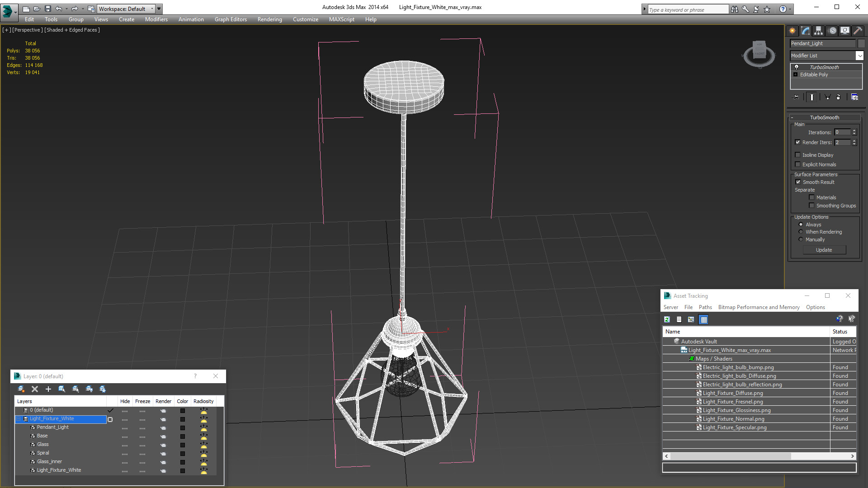Click Hide/Unhide All Layers icon
Image resolution: width=868 pixels, height=488 pixels.
pos(89,389)
